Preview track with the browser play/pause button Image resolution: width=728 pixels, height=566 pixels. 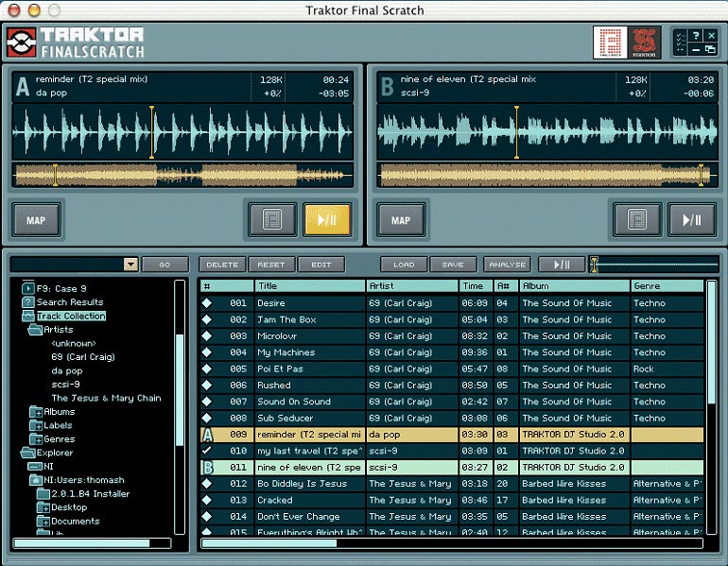coord(562,265)
